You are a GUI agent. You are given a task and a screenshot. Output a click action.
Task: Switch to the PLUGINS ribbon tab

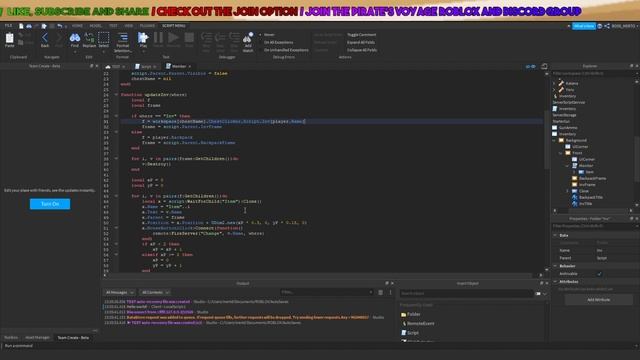tap(147, 26)
